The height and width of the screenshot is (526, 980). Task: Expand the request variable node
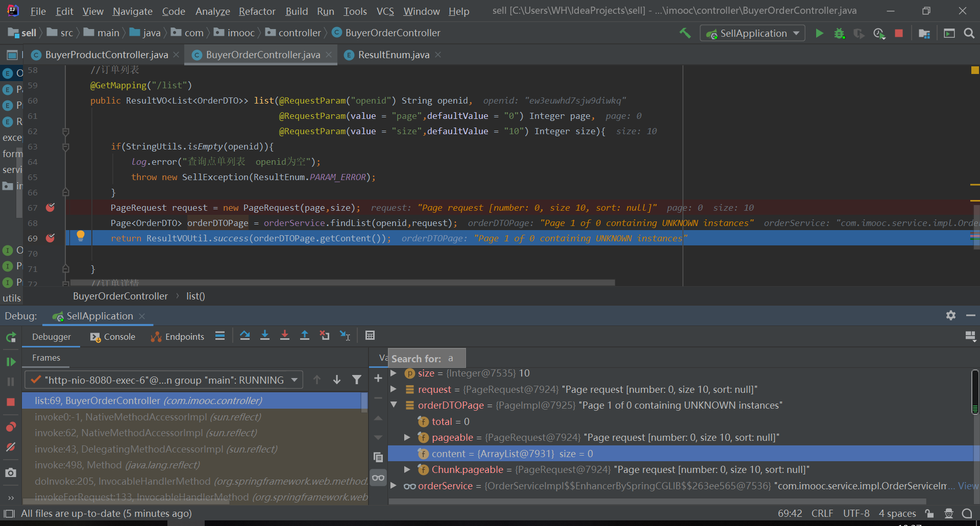pyautogui.click(x=394, y=389)
